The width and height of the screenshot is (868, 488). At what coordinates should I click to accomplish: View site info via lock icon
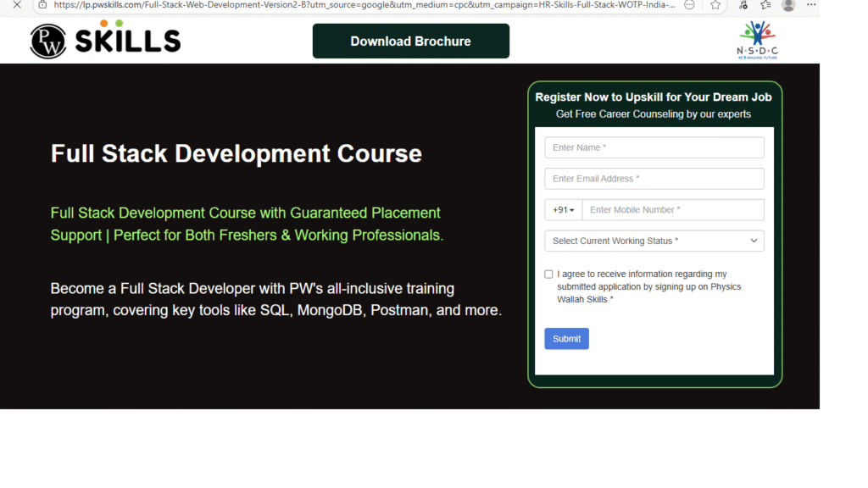[42, 5]
